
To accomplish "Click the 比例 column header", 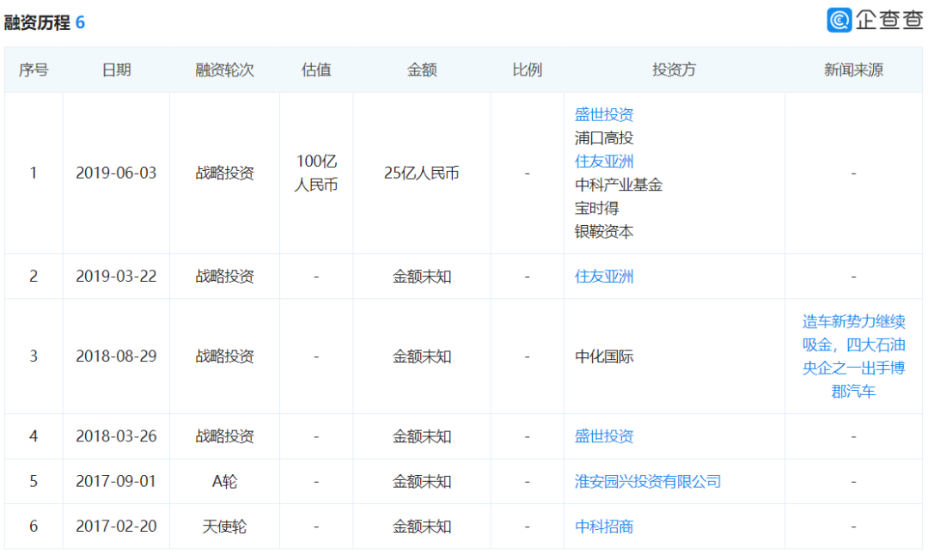I will click(527, 70).
